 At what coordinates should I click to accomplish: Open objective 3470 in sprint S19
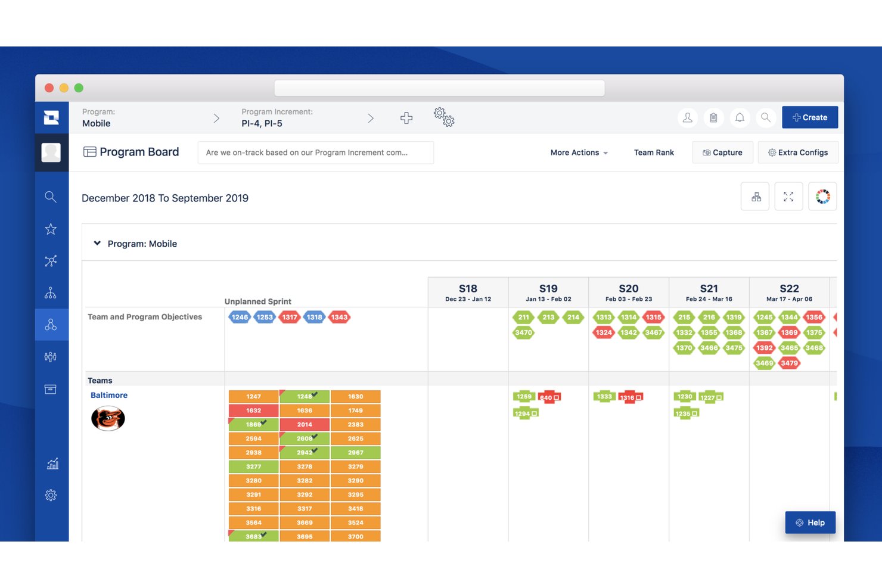click(524, 332)
